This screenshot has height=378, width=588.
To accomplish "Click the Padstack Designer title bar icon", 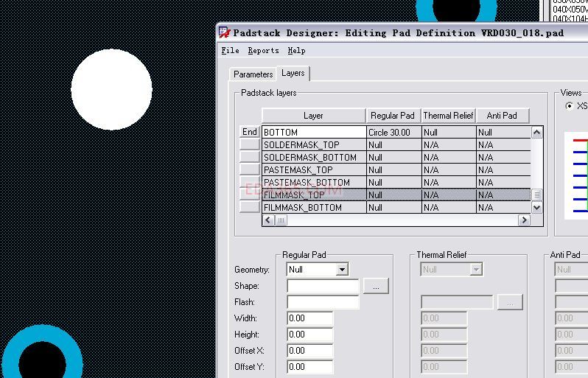I will (x=224, y=32).
